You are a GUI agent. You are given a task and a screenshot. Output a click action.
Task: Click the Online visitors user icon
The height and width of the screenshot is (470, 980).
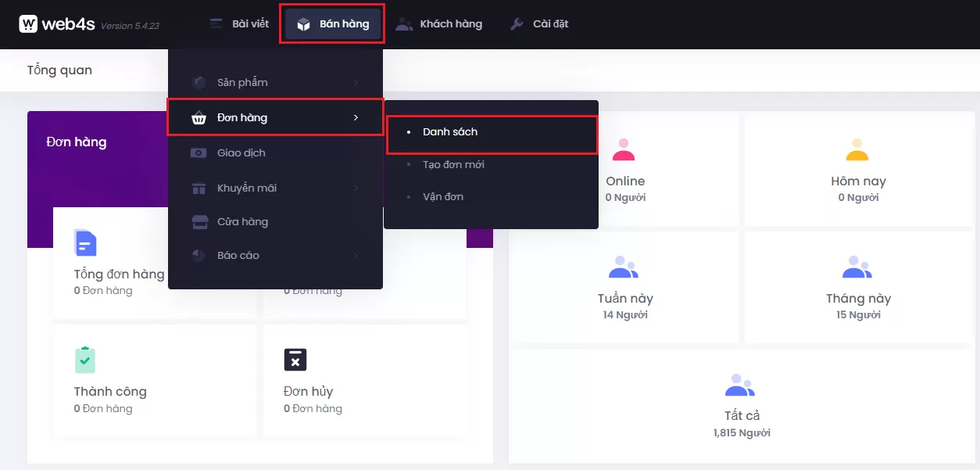pos(624,149)
